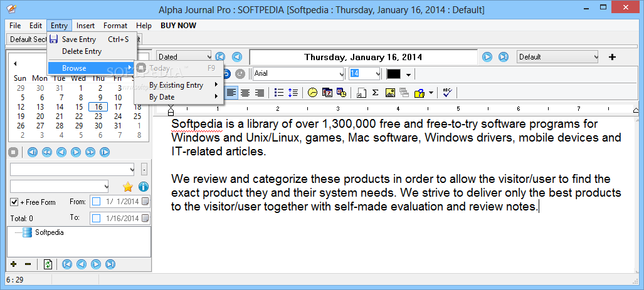Open the Edit menu
The image size is (644, 290).
tap(36, 26)
